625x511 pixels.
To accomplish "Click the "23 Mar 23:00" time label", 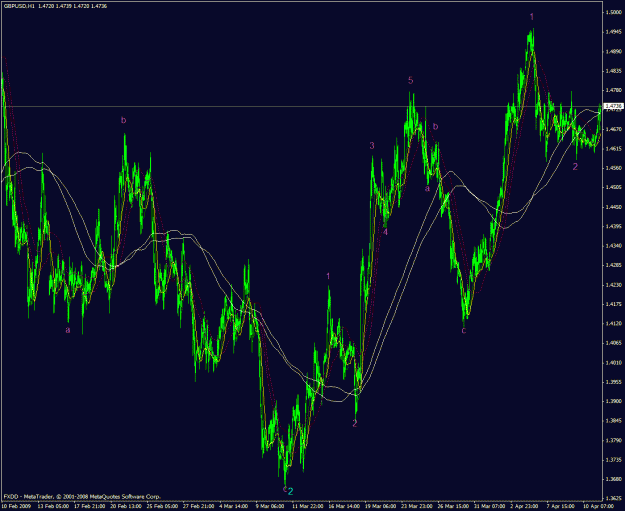I will point(417,506).
